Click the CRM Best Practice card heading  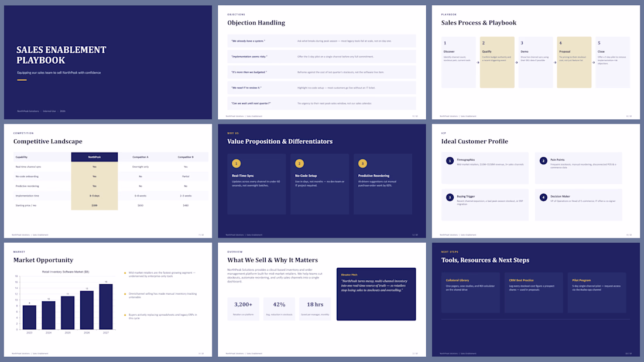pyautogui.click(x=521, y=280)
